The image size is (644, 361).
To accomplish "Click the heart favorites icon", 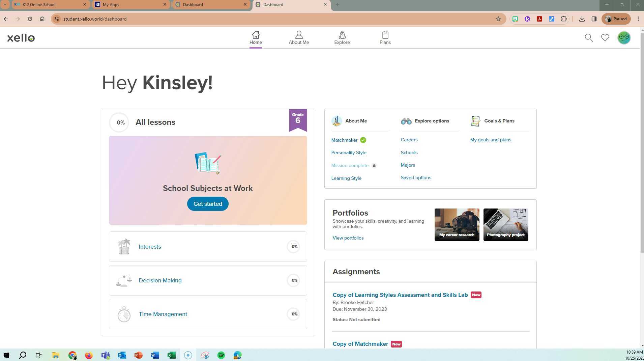I will (605, 37).
